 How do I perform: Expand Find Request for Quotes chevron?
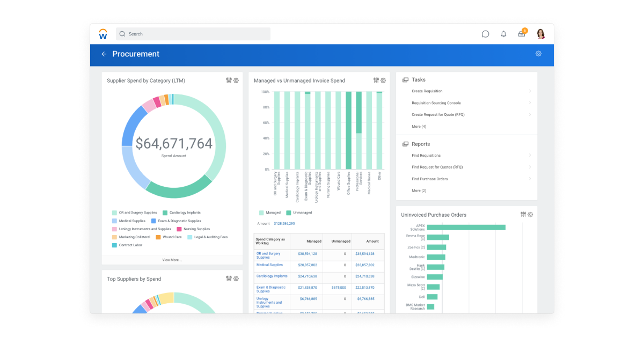click(530, 167)
